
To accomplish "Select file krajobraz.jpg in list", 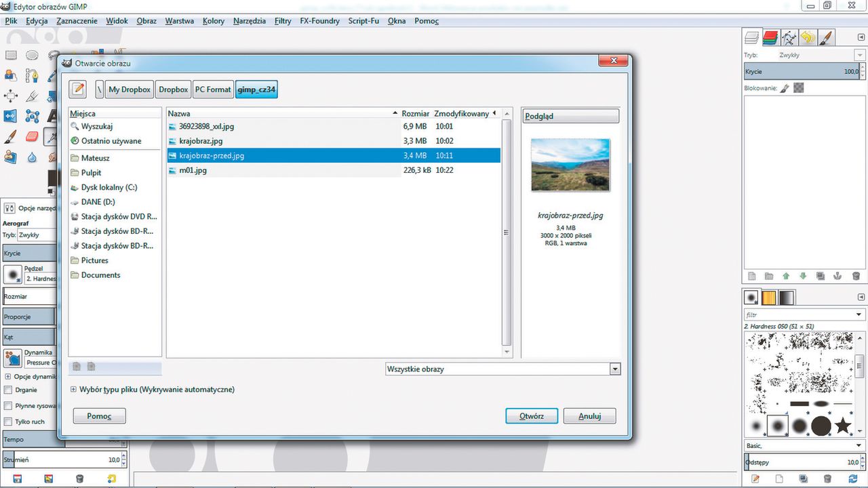I will pos(333,141).
